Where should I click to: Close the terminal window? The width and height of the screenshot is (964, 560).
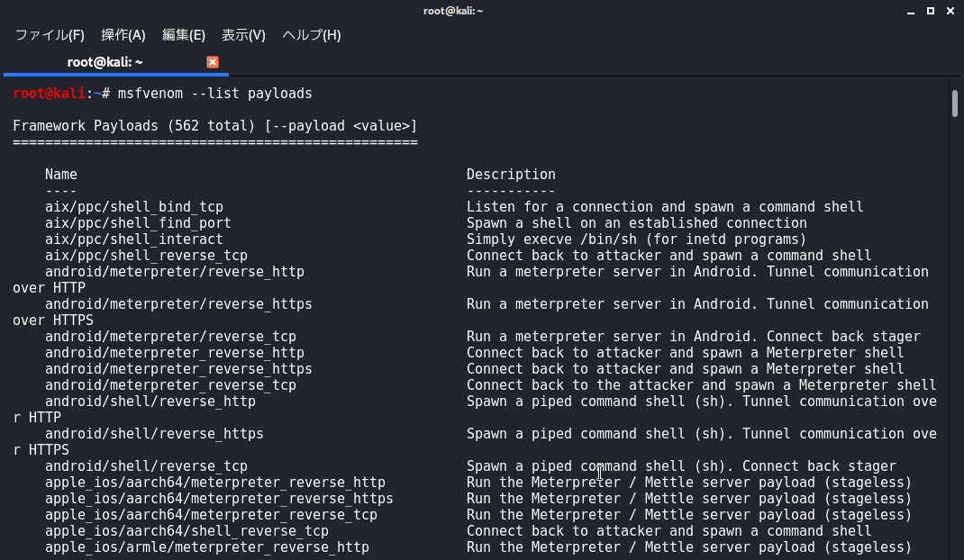950,11
